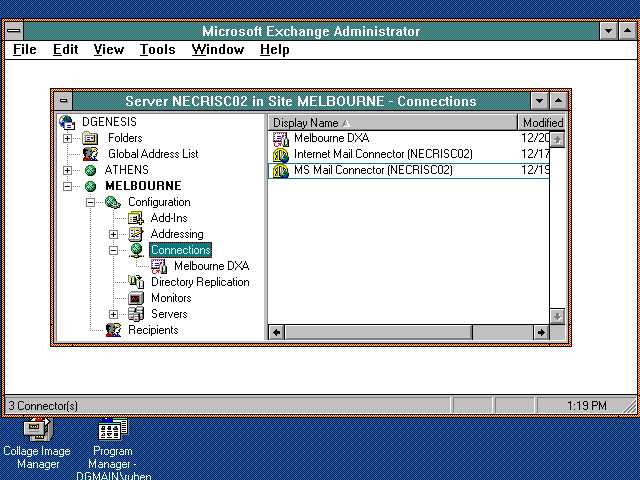
Task: Open the Window menu
Action: (x=218, y=49)
